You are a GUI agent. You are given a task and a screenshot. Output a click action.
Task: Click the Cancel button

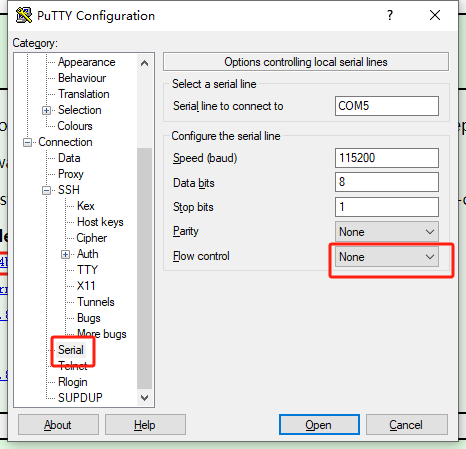coord(406,425)
